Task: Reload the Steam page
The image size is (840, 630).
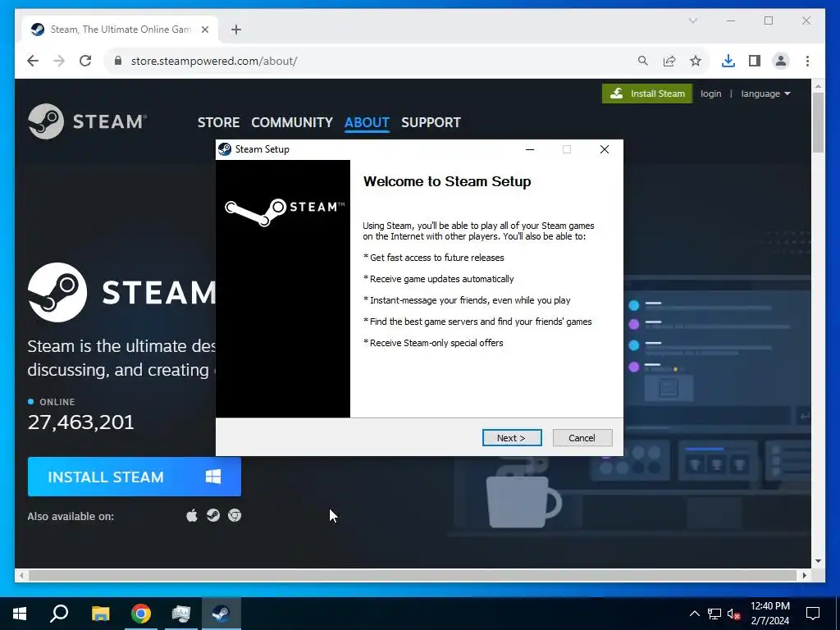Action: (85, 61)
